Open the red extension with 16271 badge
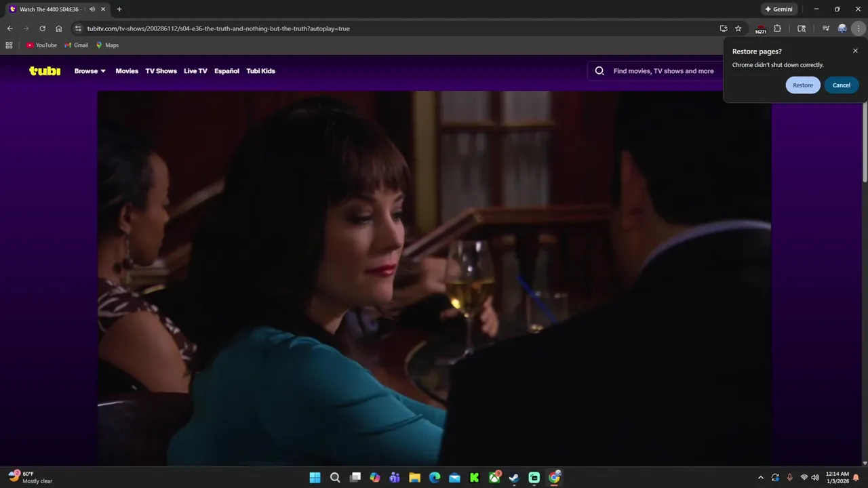868x488 pixels. pos(761,28)
